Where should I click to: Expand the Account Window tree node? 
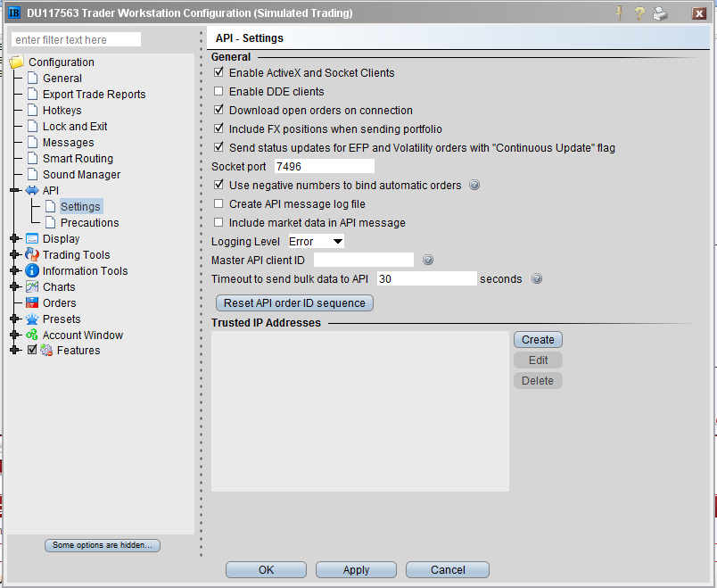click(15, 335)
